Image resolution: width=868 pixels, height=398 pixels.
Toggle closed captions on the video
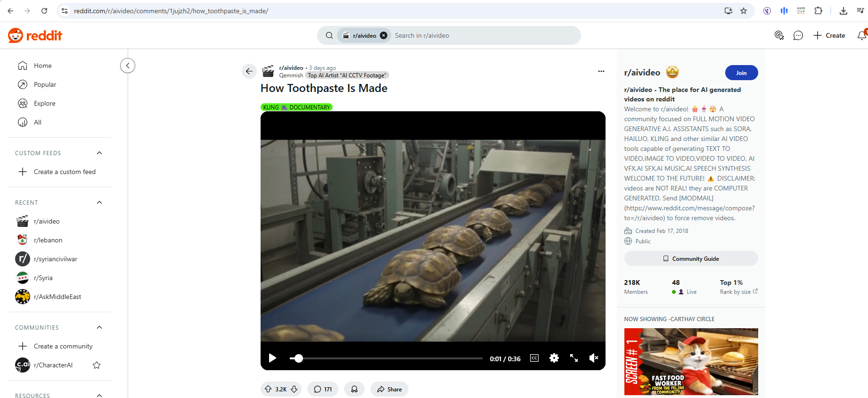point(534,358)
